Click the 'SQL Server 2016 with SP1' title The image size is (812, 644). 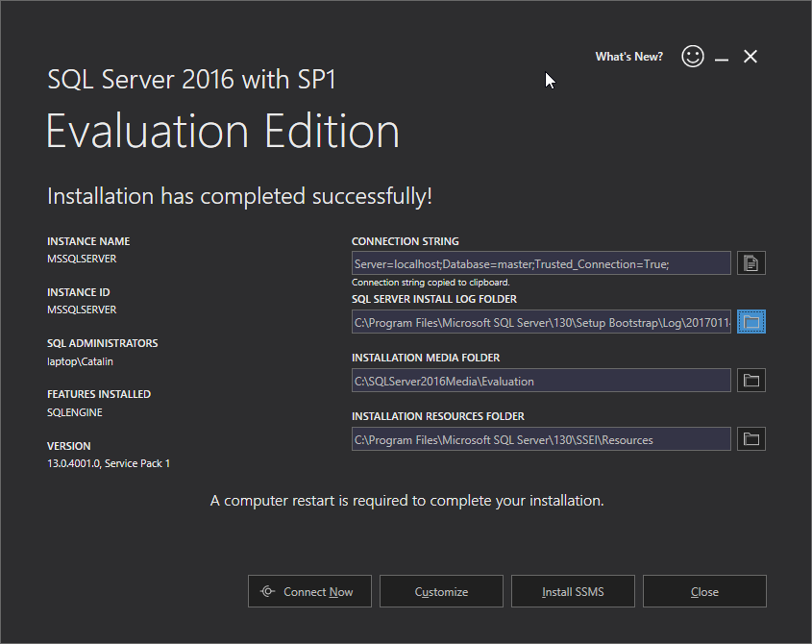coord(191,80)
